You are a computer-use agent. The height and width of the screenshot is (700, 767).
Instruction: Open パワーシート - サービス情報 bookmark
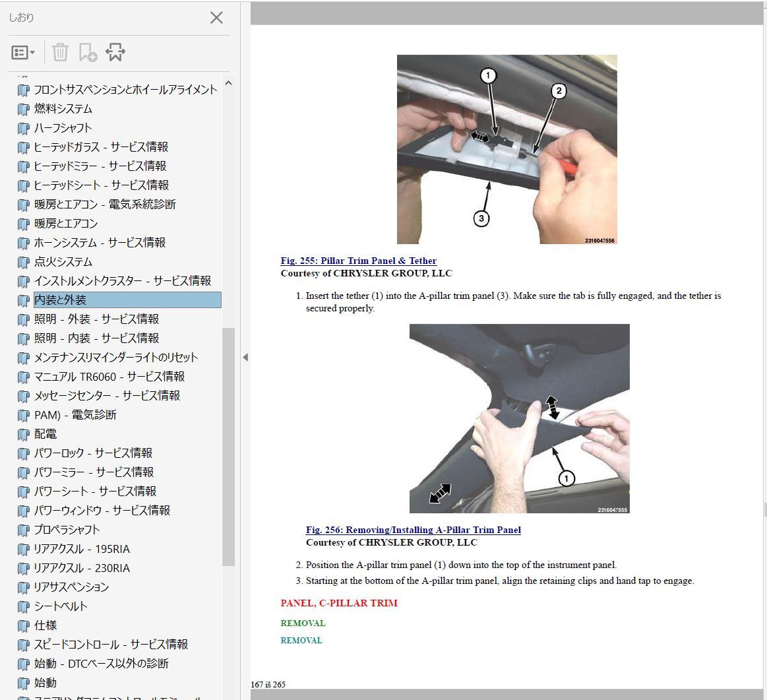pos(95,491)
